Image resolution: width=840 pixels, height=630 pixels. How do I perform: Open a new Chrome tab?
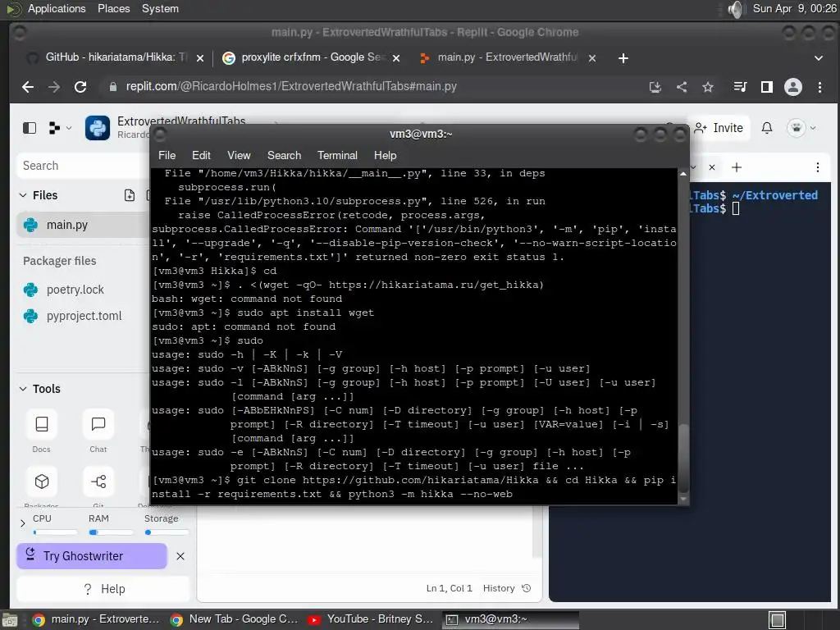(623, 58)
